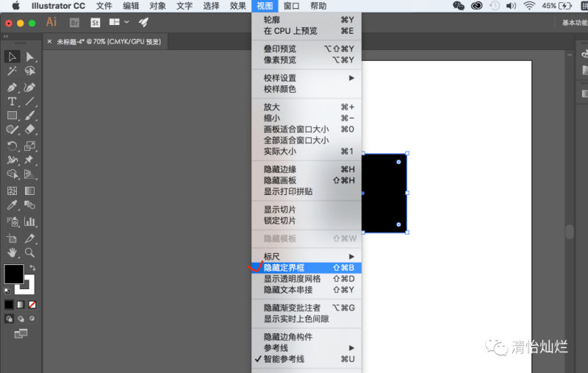This screenshot has height=373, width=588.
Task: Select the Gradient tool
Action: (29, 191)
